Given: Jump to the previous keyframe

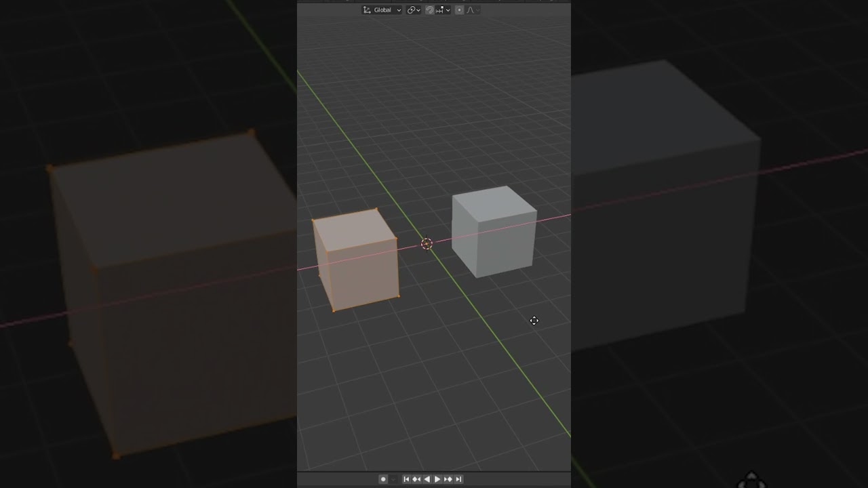Looking at the screenshot, I should (416, 479).
